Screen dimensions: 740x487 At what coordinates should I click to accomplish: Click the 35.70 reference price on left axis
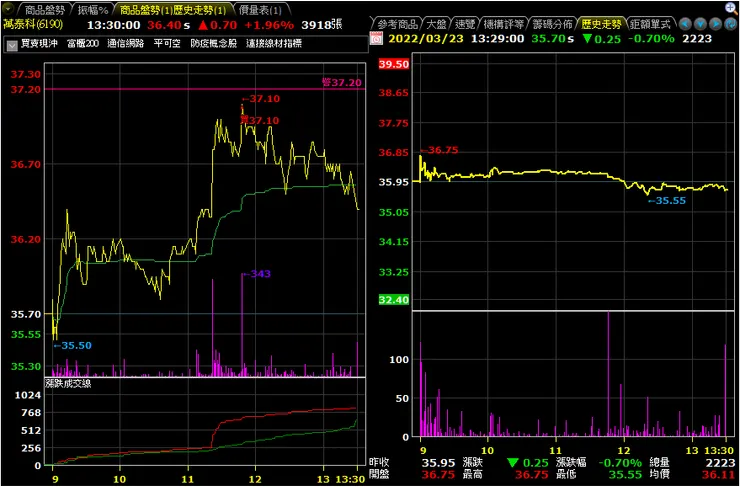coord(25,314)
